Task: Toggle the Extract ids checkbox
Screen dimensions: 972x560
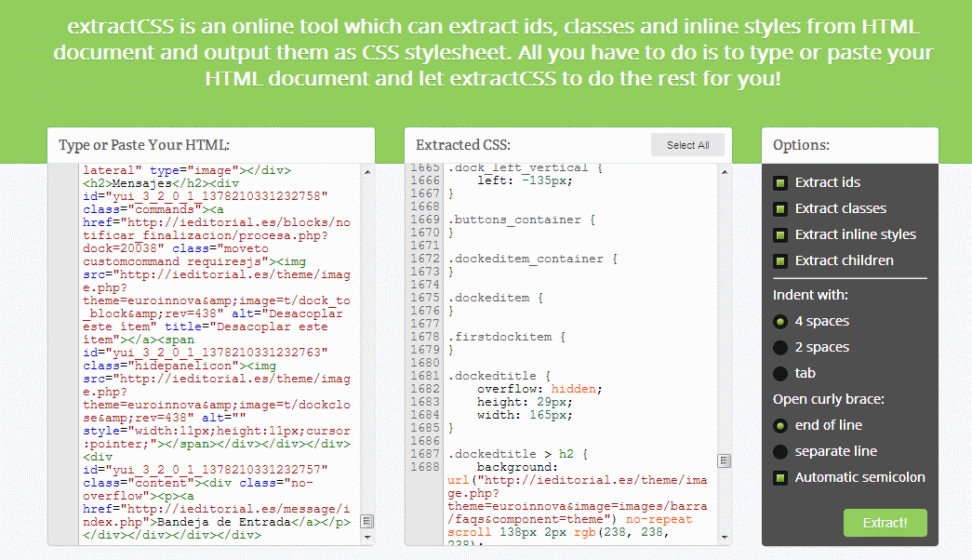Action: tap(780, 182)
